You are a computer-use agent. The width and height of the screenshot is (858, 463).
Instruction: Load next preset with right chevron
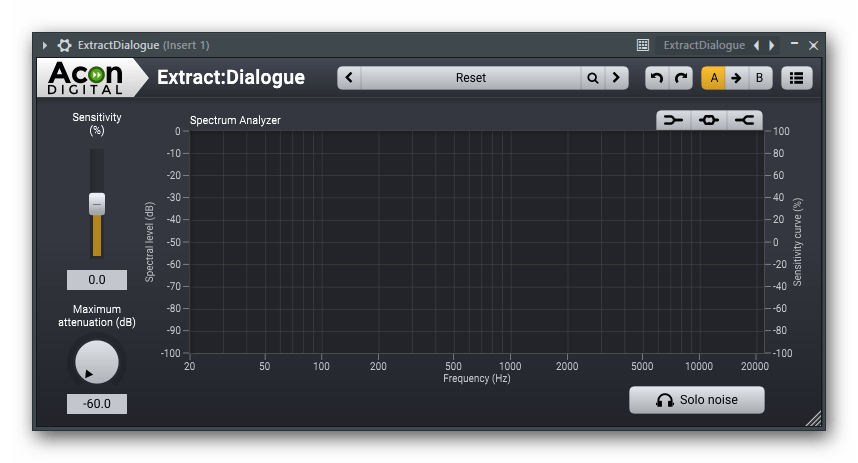click(x=616, y=78)
